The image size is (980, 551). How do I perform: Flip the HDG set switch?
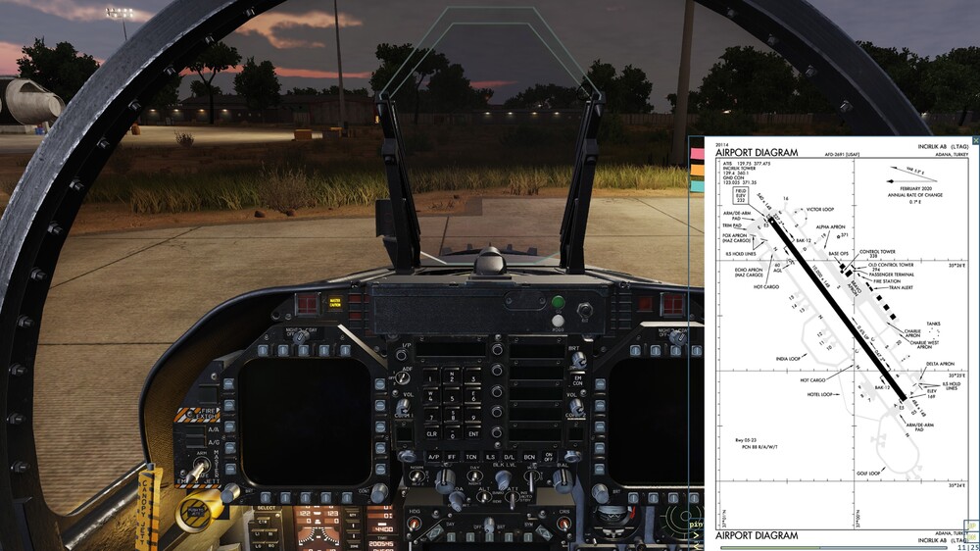click(x=414, y=524)
